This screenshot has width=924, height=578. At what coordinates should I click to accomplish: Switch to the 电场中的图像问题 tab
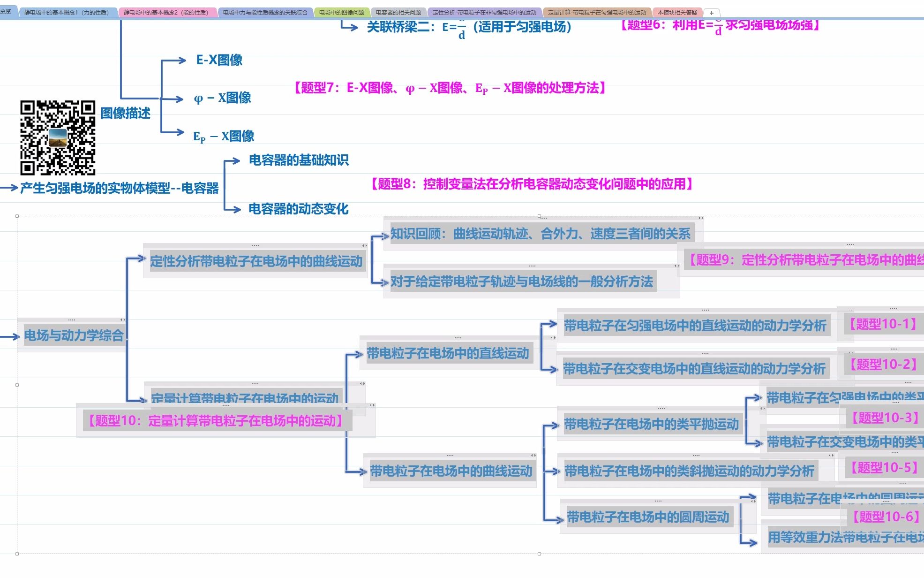[342, 13]
